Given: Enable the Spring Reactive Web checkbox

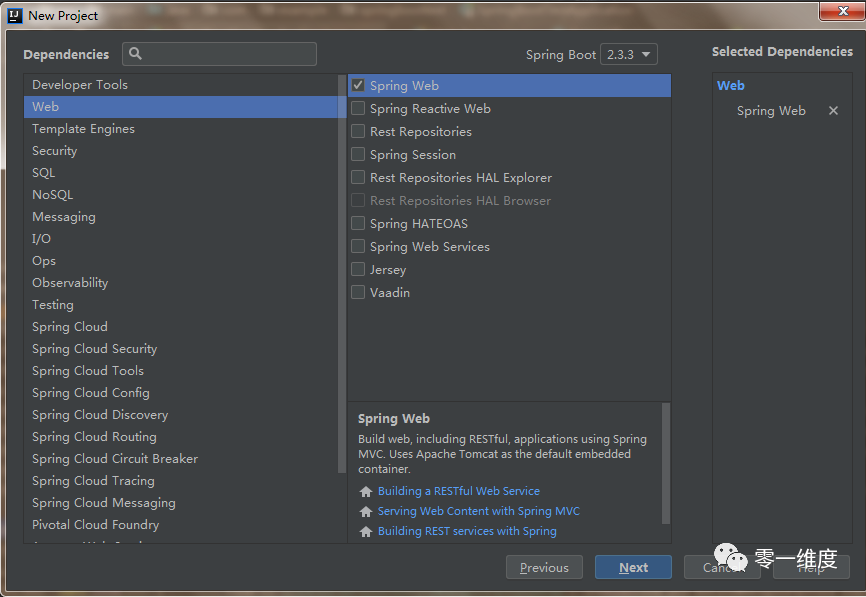Looking at the screenshot, I should point(358,108).
